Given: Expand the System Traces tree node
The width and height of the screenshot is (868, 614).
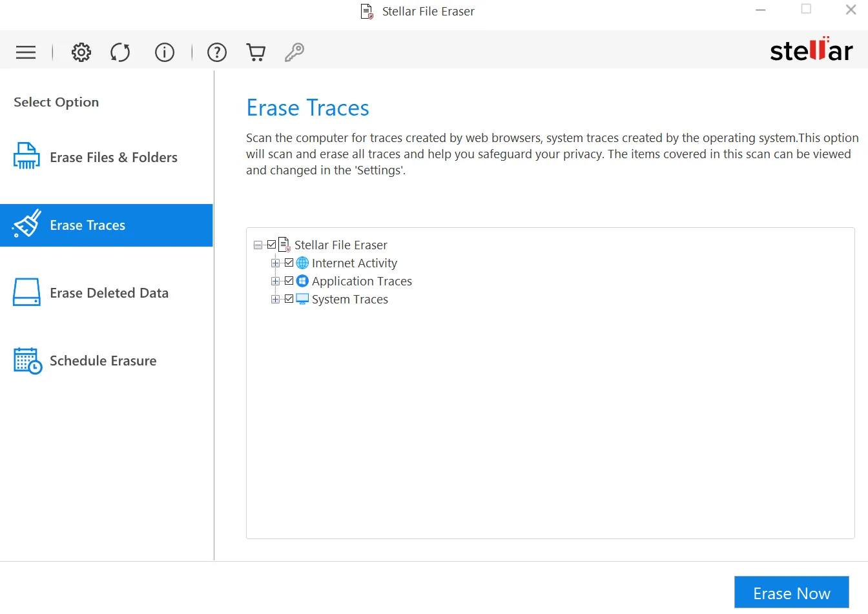Looking at the screenshot, I should click(275, 299).
